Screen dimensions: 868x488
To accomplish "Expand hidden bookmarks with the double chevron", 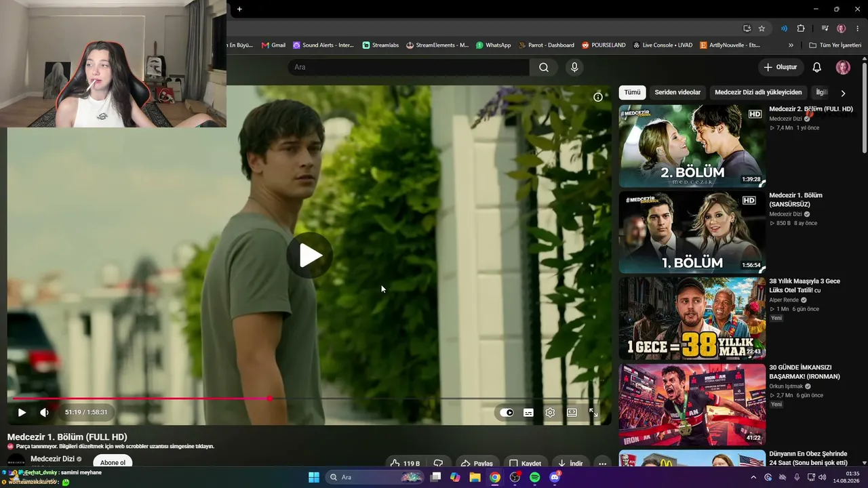I will click(791, 45).
